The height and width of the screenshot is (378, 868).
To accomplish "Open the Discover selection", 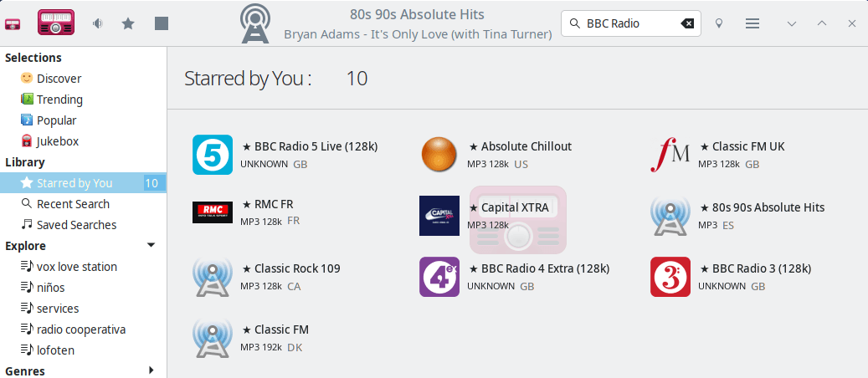I will click(x=59, y=79).
